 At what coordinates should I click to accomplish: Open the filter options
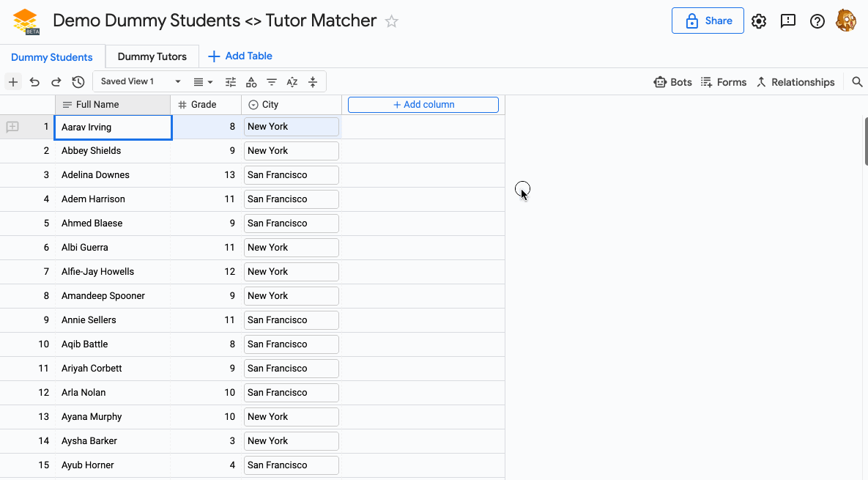pos(272,81)
